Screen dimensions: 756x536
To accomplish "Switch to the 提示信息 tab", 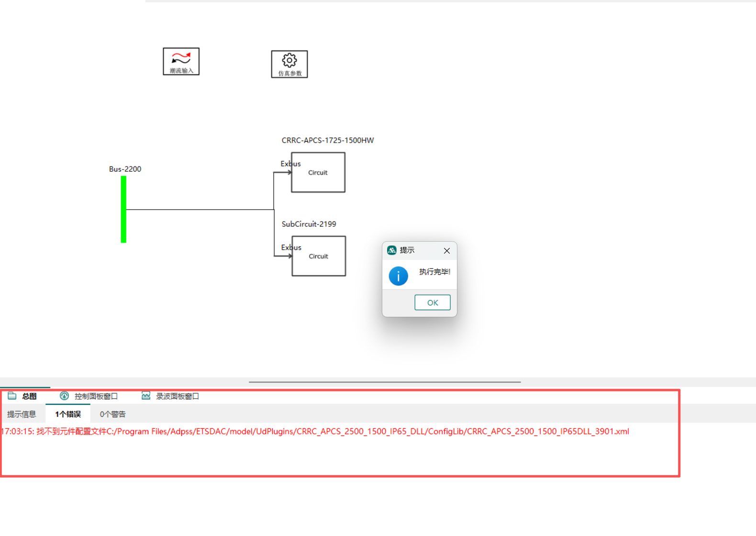I will [x=22, y=414].
